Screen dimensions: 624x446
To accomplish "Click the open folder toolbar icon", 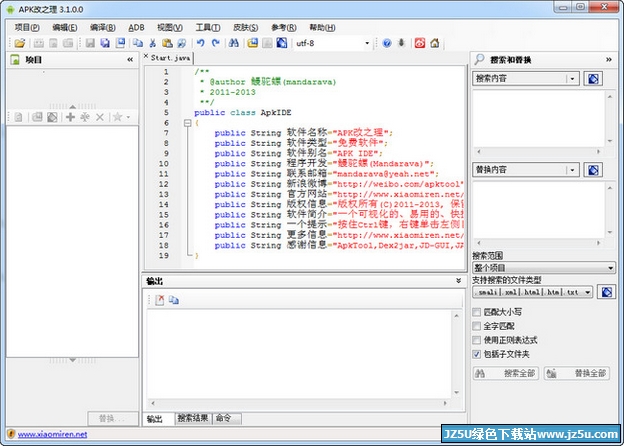I will click(x=20, y=43).
